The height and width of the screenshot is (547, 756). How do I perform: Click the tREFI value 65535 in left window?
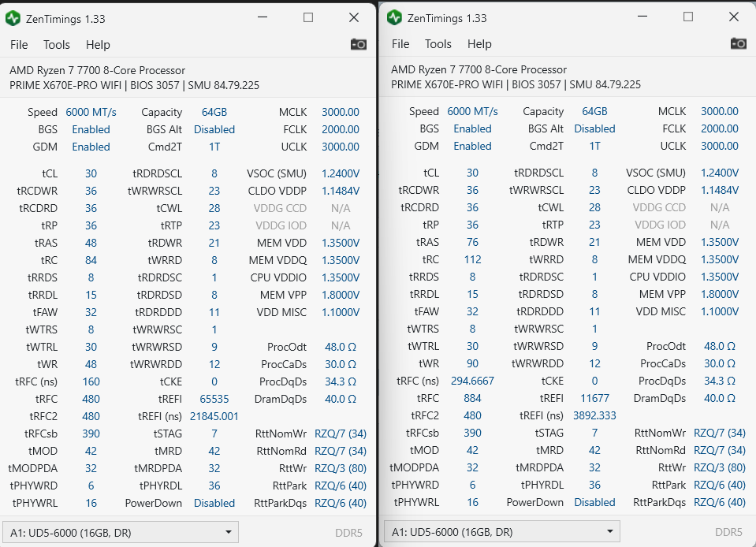tap(214, 399)
